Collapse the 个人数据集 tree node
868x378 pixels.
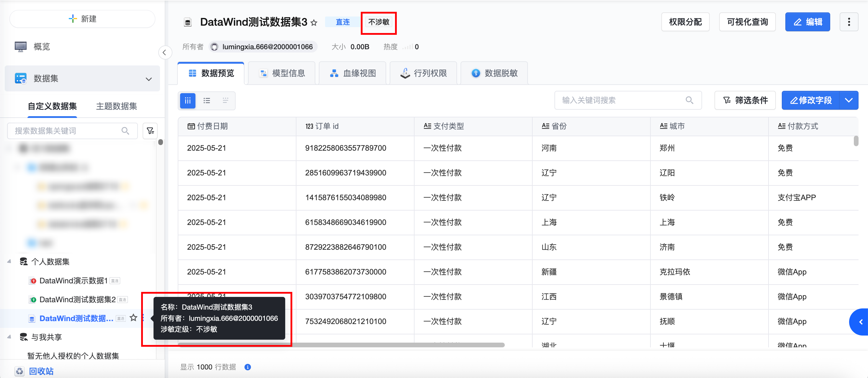coord(9,262)
